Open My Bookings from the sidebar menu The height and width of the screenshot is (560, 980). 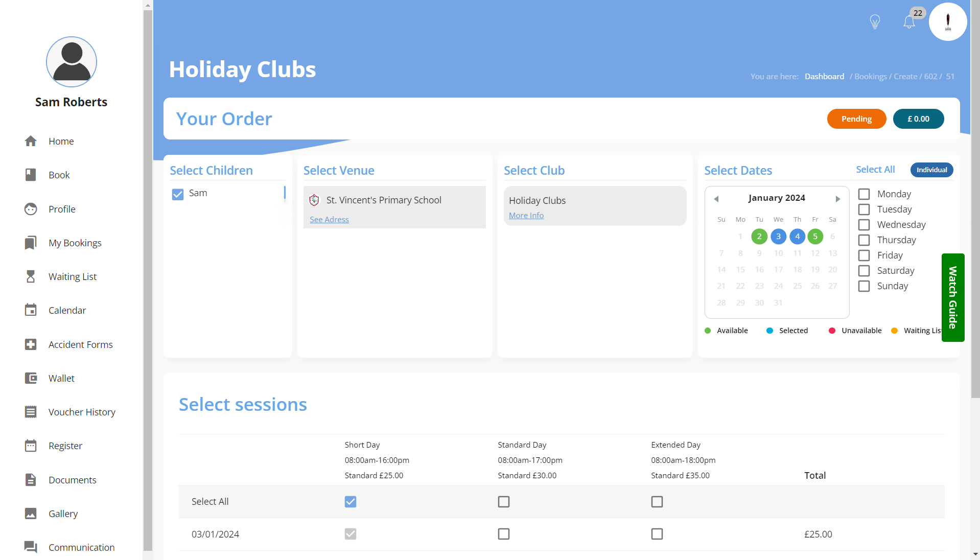tap(31, 243)
